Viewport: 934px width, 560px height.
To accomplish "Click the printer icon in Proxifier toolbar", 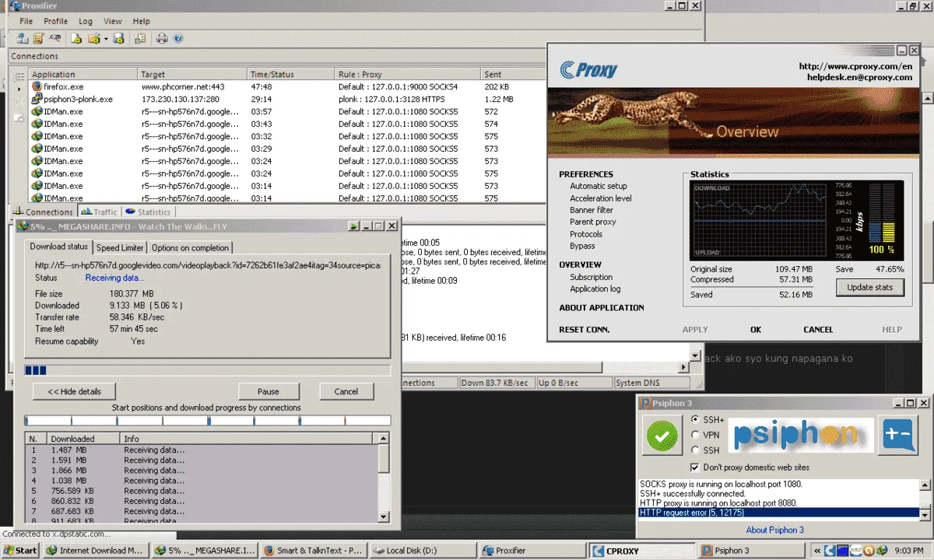I will point(162,38).
